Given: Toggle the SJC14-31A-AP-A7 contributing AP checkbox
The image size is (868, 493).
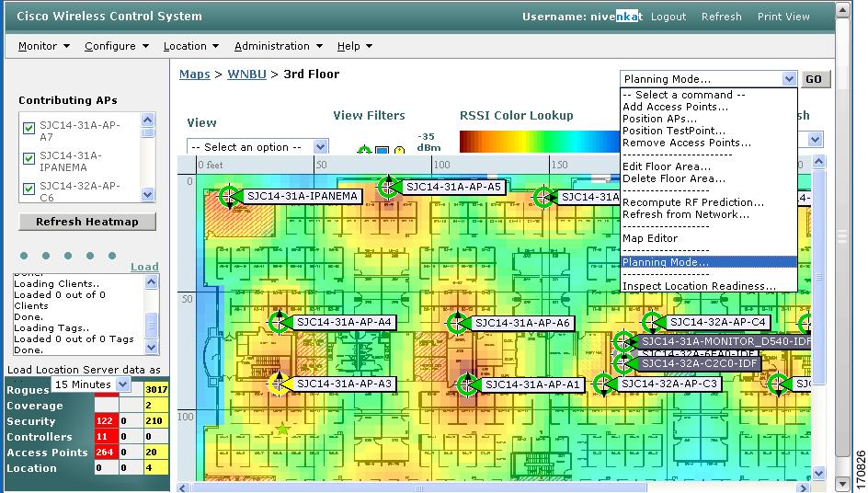Looking at the screenshot, I should point(29,129).
